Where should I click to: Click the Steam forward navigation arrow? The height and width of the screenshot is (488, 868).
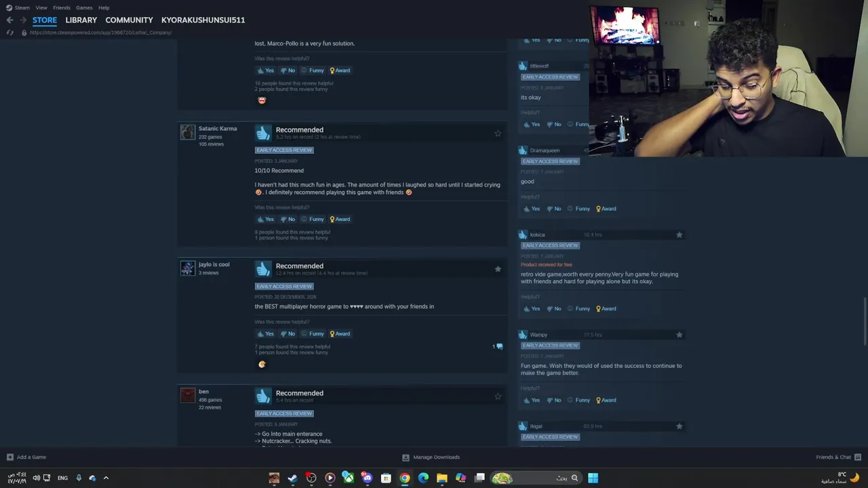[x=22, y=20]
